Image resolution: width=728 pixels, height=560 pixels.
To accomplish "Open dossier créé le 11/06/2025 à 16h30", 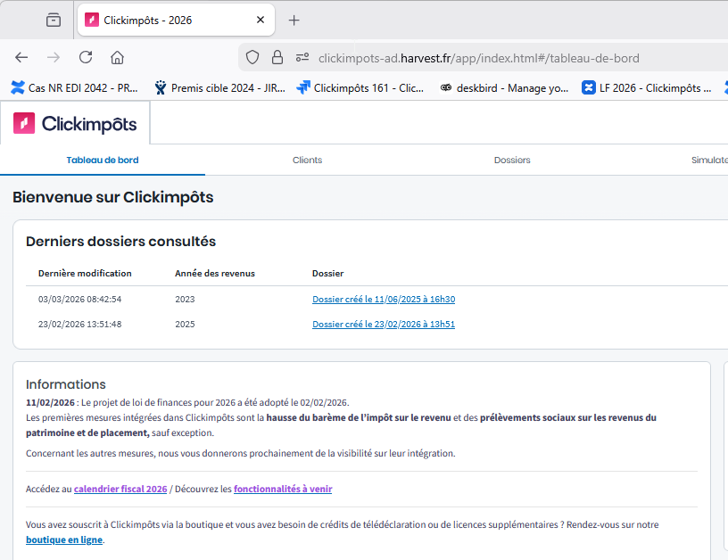I will point(384,300).
